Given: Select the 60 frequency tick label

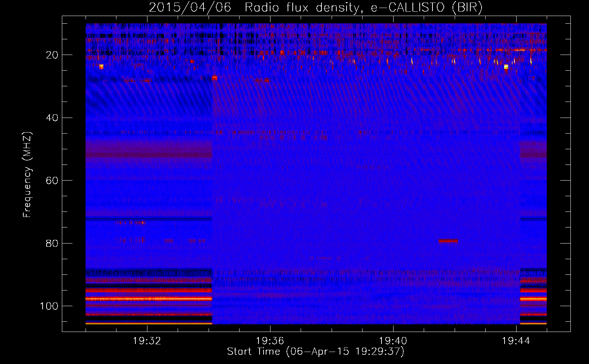Looking at the screenshot, I should pos(52,181).
